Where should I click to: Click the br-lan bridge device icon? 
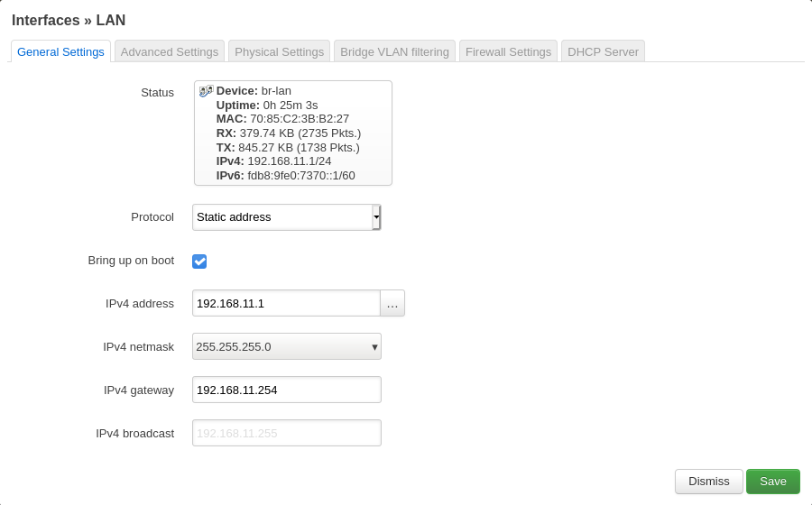tap(206, 91)
